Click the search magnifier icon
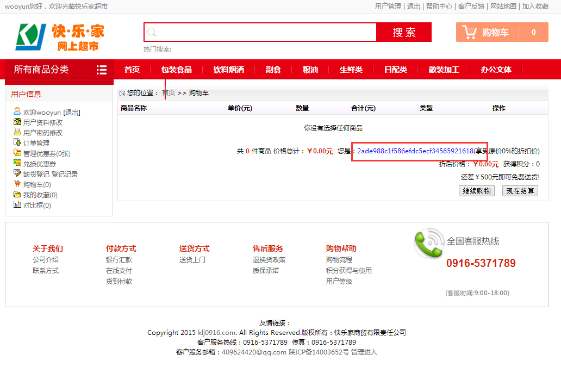Viewport: 561px width, 392px height. coord(152,32)
